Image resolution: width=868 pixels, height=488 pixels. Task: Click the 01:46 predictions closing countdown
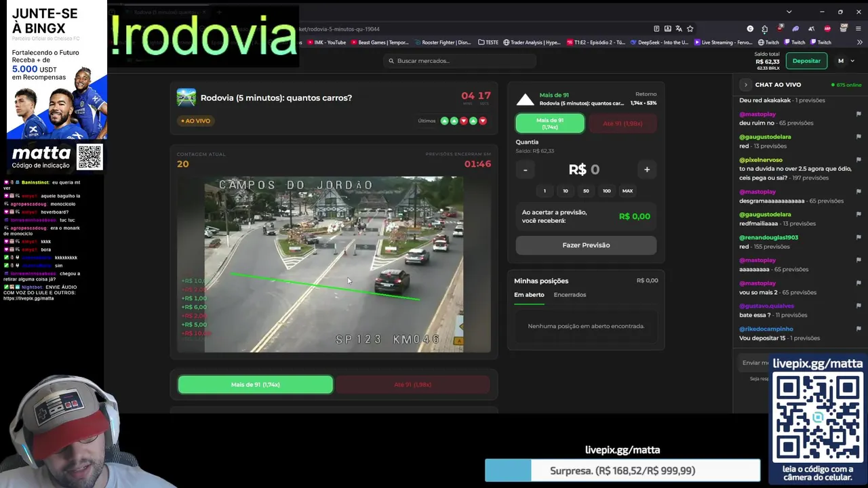pos(477,164)
